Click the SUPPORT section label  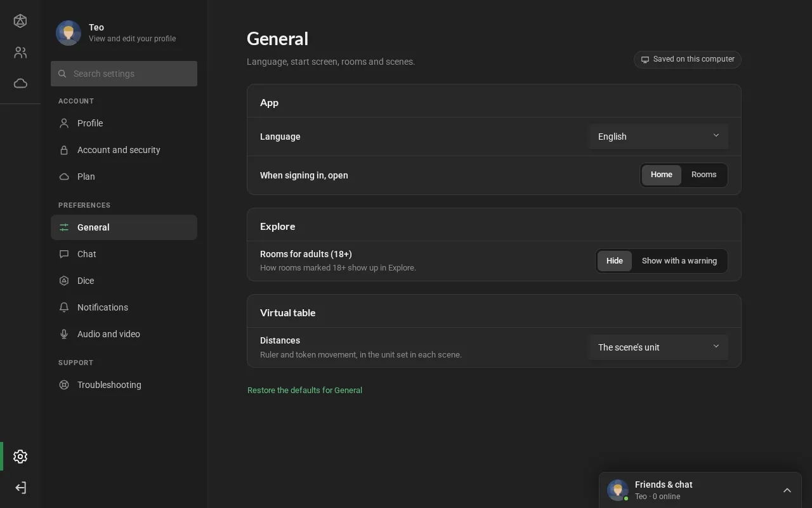click(x=75, y=363)
